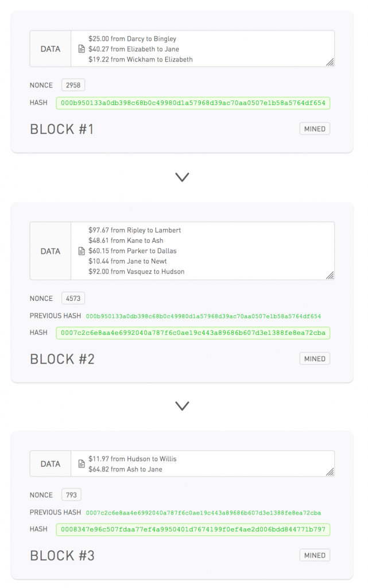
Task: Click the chevron arrow between Block #2 and #3
Action: point(182,406)
